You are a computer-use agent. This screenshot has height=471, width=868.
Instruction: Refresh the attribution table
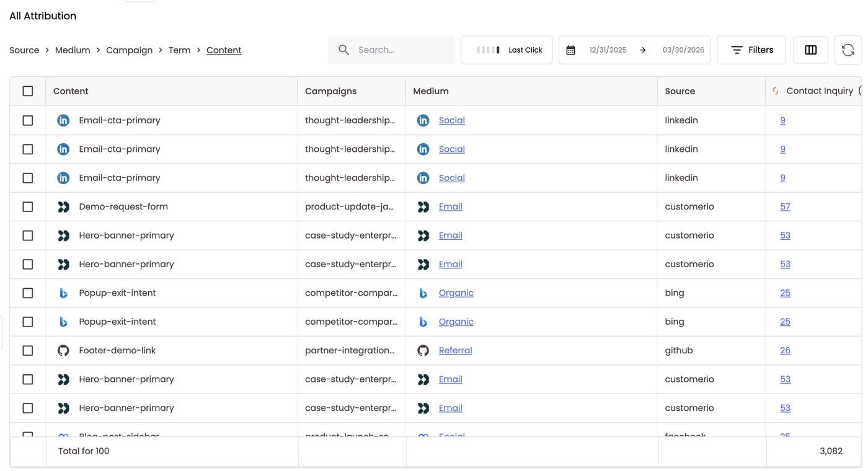[848, 50]
